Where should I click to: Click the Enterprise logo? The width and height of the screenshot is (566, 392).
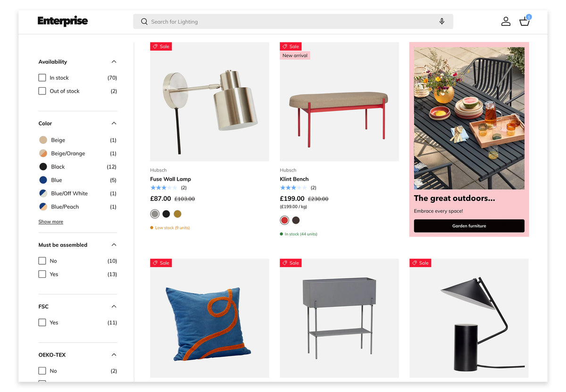point(63,21)
